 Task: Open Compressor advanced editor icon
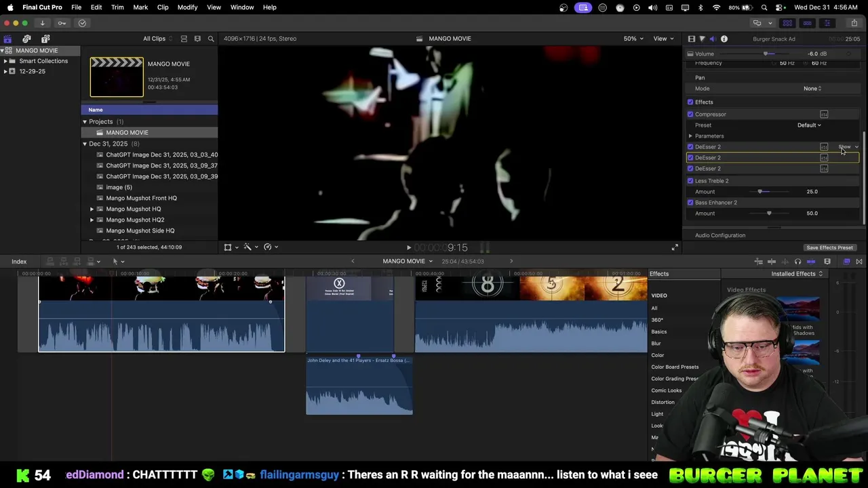pos(824,115)
